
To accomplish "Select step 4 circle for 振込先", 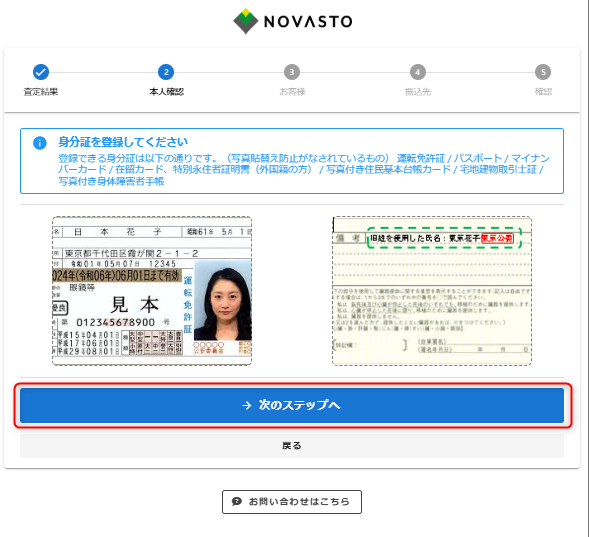I will (x=417, y=72).
